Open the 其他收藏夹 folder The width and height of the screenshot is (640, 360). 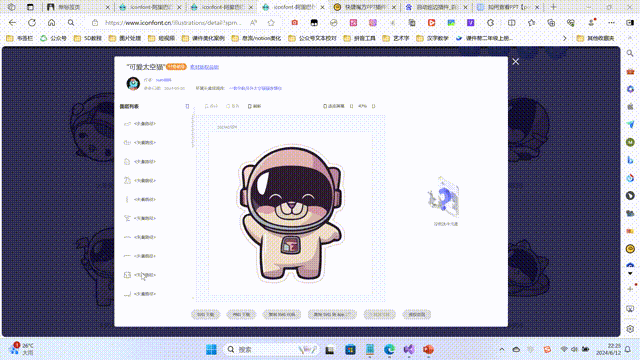[x=596, y=38]
